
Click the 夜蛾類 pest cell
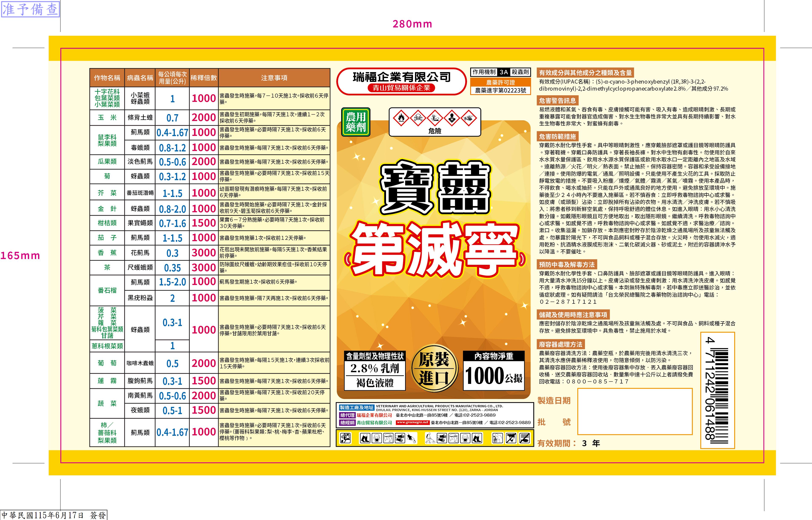(x=140, y=410)
